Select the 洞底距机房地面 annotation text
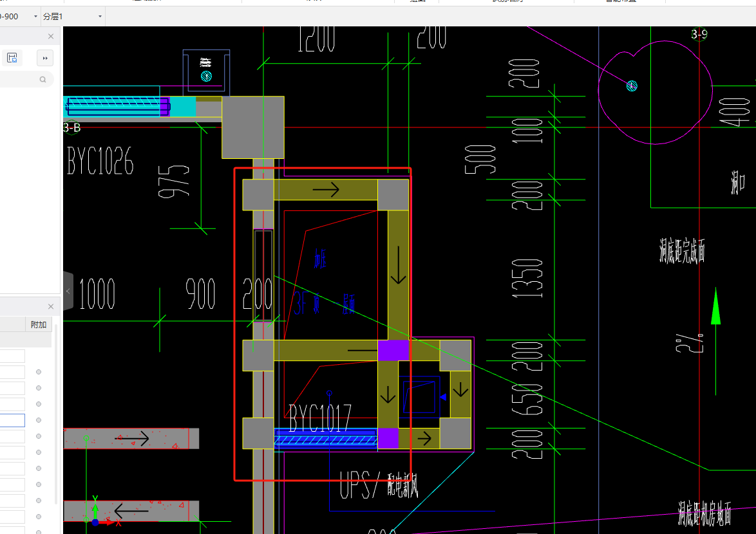This screenshot has height=534, width=756. [705, 513]
